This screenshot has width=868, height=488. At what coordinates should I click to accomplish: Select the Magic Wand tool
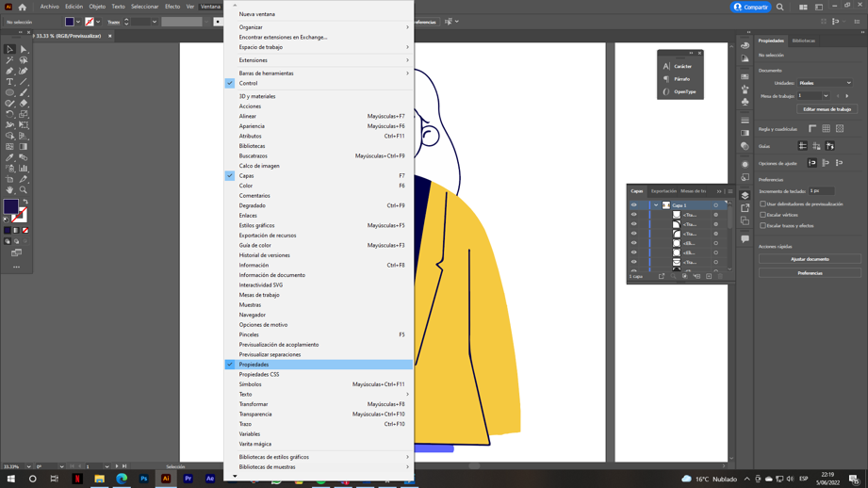click(x=9, y=60)
